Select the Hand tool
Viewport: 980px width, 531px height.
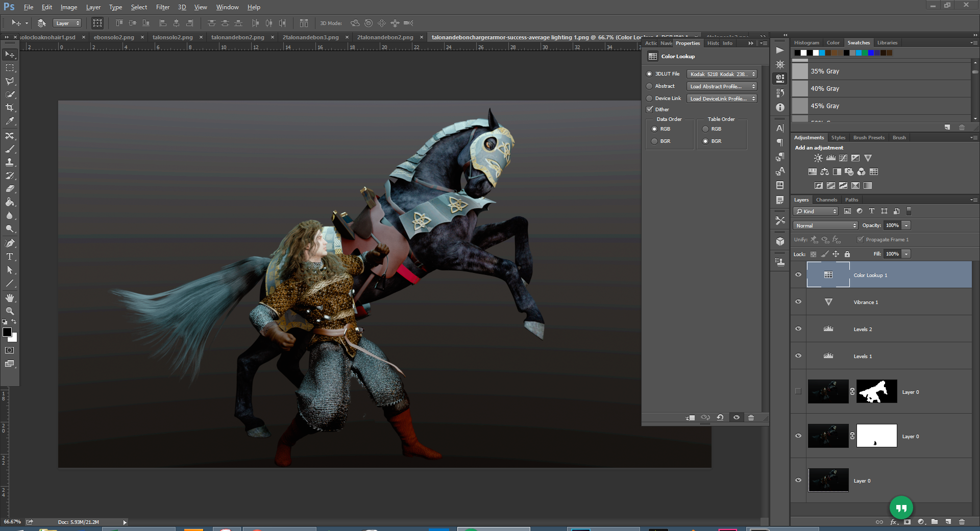pos(10,298)
